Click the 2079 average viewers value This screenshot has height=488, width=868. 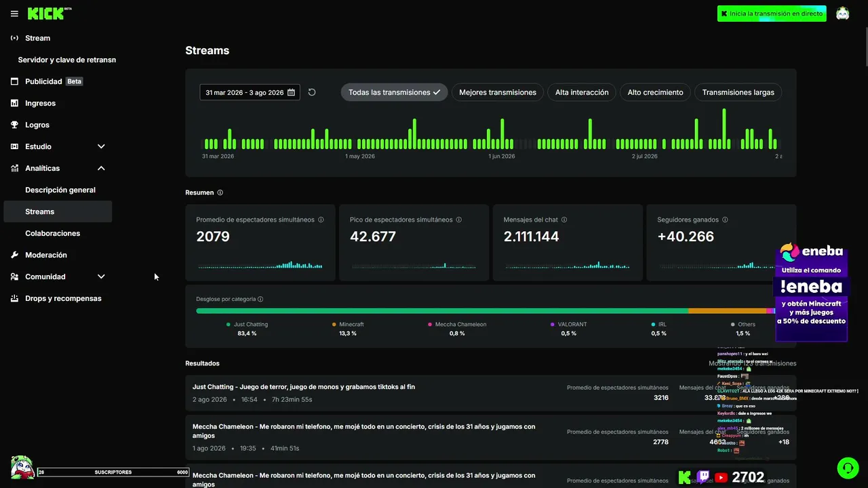(213, 237)
